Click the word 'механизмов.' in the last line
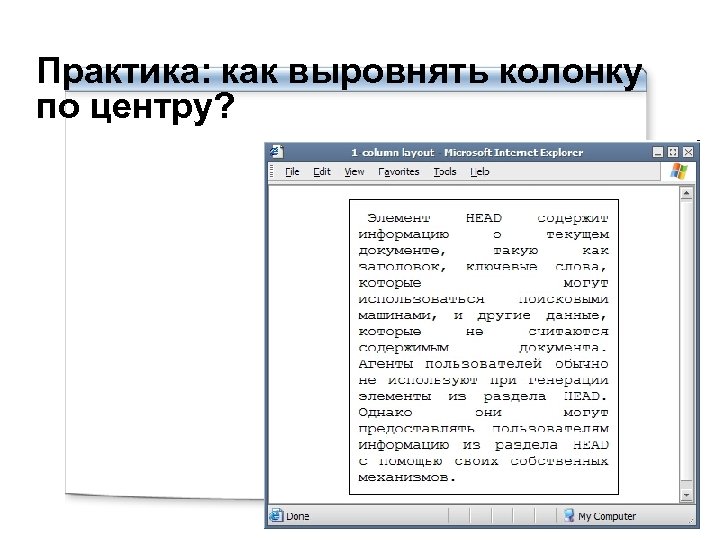This screenshot has width=720, height=540. (407, 477)
